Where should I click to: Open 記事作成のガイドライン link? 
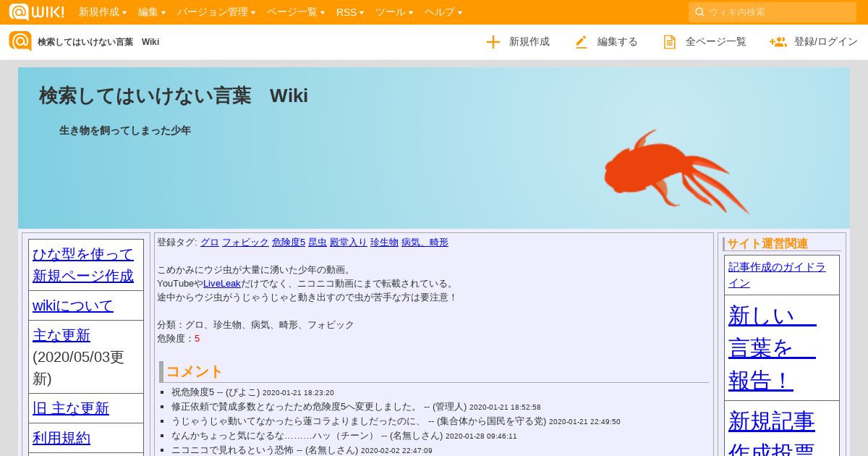coord(777,275)
